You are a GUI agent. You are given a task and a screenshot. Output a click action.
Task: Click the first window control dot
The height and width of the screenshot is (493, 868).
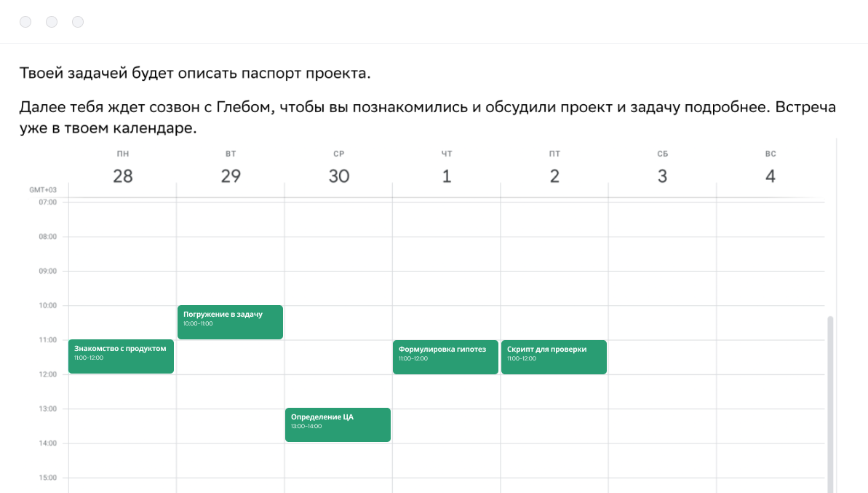(x=25, y=22)
